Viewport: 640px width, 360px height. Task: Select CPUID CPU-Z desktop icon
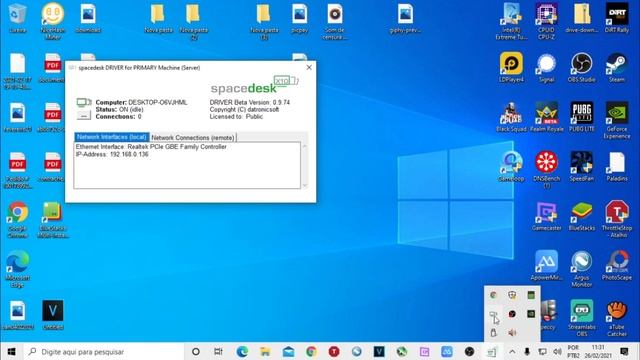[x=547, y=21]
